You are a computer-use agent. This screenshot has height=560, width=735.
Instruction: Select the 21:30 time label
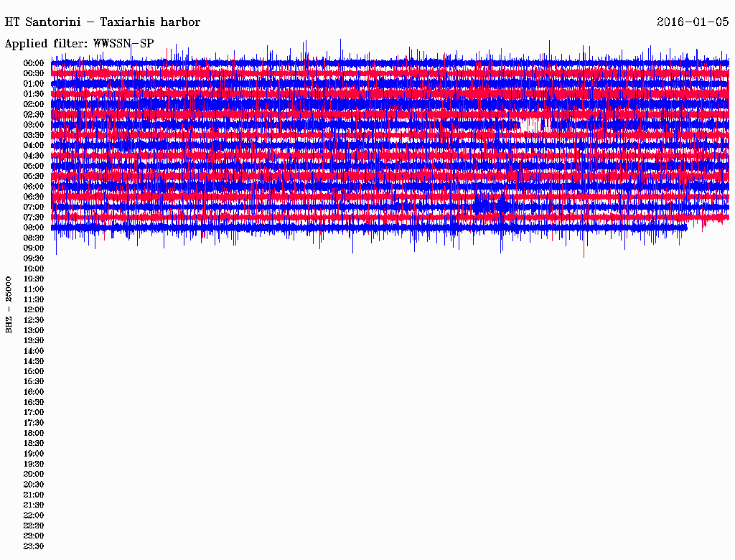(x=34, y=505)
